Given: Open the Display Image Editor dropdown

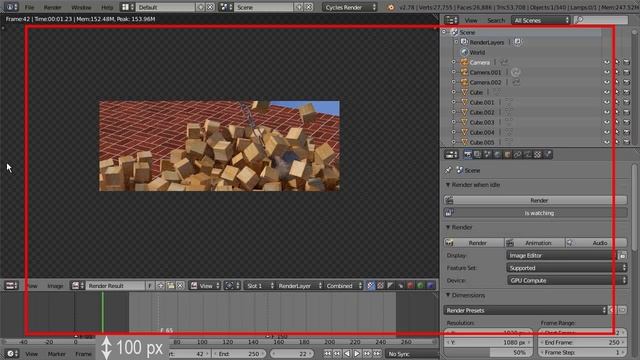Looking at the screenshot, I should pyautogui.click(x=561, y=256).
